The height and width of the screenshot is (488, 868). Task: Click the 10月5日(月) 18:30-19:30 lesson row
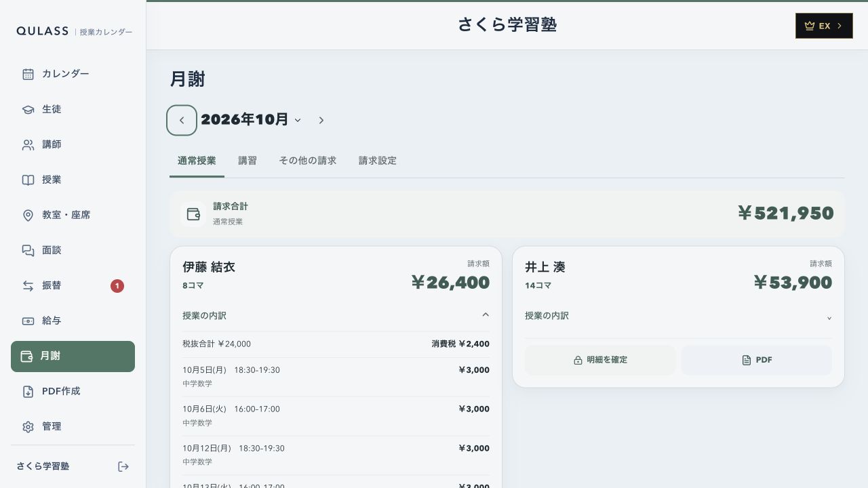(x=336, y=377)
